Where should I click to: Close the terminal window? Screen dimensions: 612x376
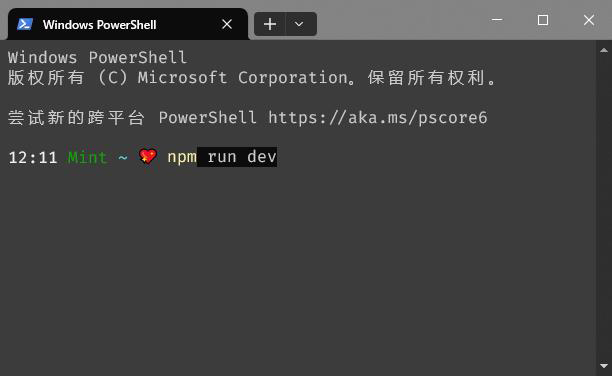(589, 20)
